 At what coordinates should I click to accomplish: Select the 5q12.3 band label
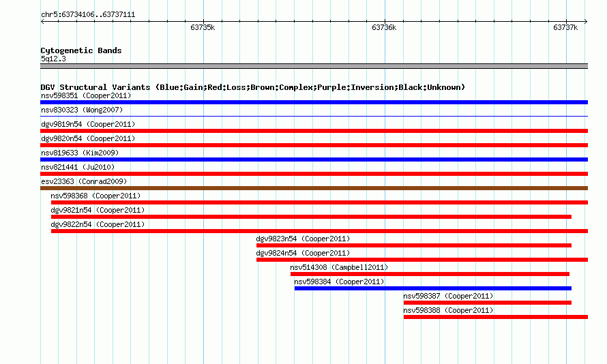pos(53,59)
